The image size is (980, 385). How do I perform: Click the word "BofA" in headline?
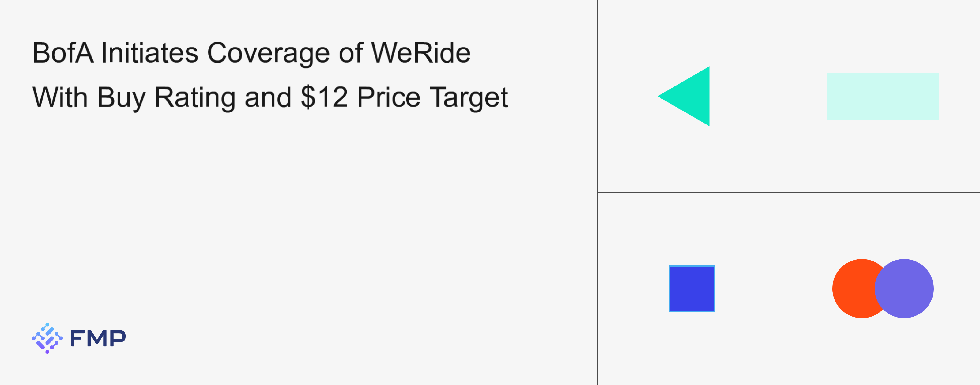(x=63, y=53)
